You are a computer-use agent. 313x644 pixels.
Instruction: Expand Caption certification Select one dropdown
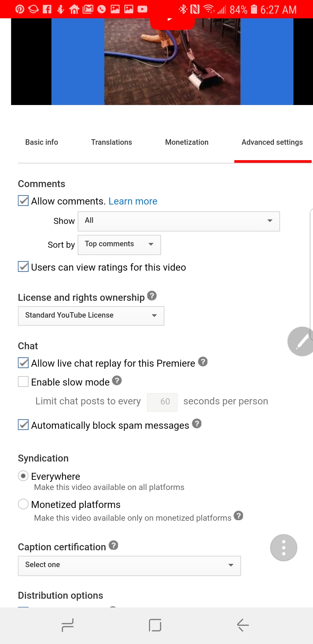pyautogui.click(x=129, y=566)
